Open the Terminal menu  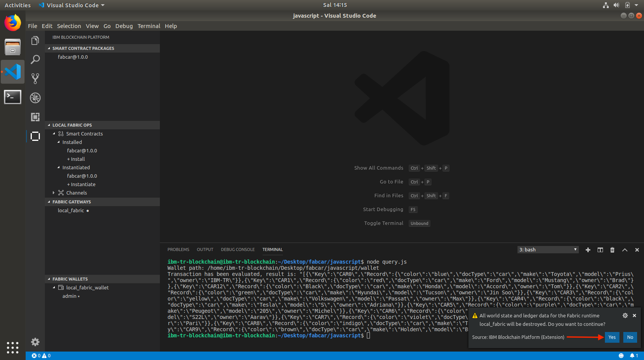[x=149, y=26]
